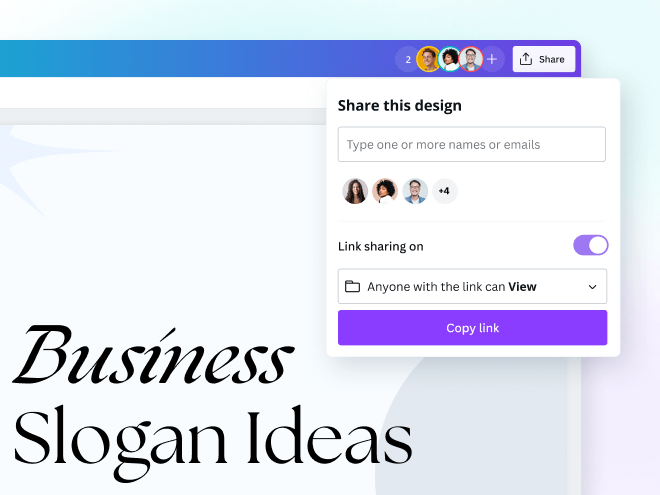
Task: Click the long-haired woman's avatar in share panel
Action: [x=355, y=191]
